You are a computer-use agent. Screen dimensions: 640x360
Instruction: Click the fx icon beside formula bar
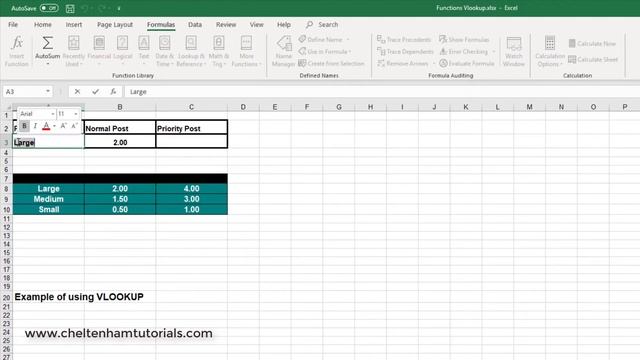113,92
